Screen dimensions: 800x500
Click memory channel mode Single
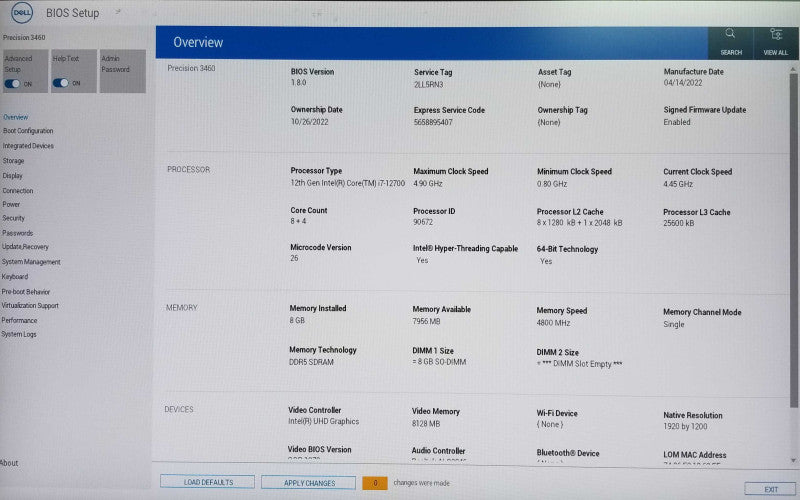[673, 324]
